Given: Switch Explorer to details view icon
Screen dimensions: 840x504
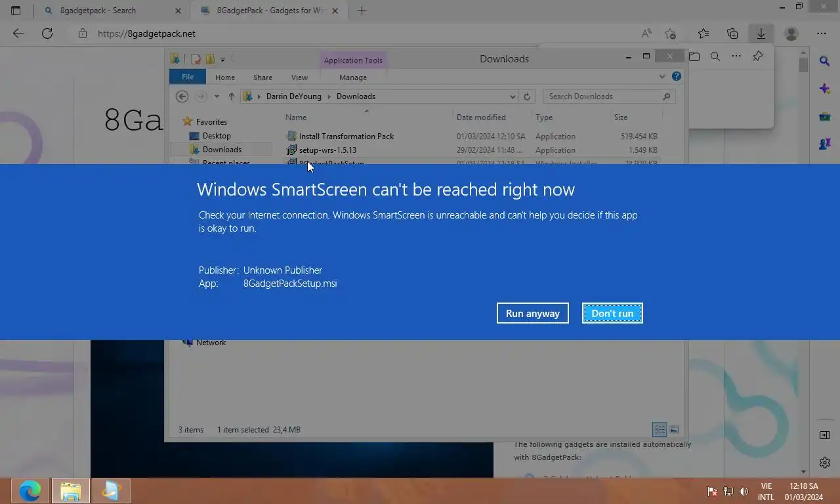Looking at the screenshot, I should [x=660, y=430].
